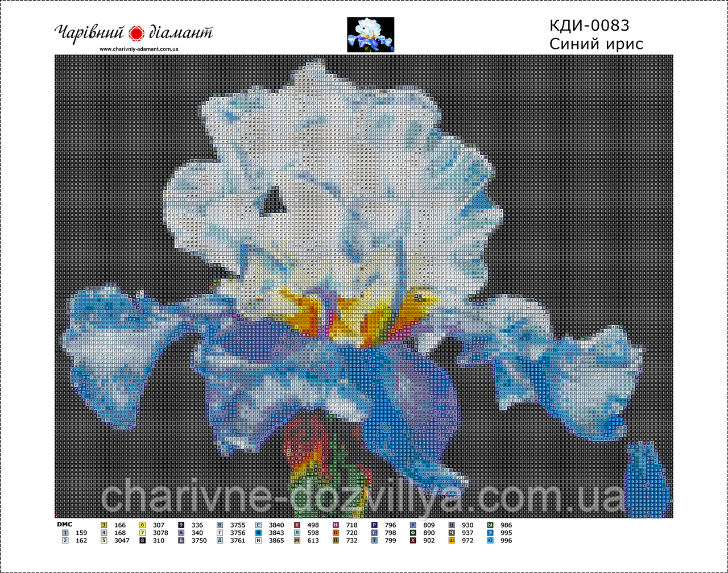Click the orange swatch with symbol О (720)
Screen dimensions: 728x573
[336, 533]
